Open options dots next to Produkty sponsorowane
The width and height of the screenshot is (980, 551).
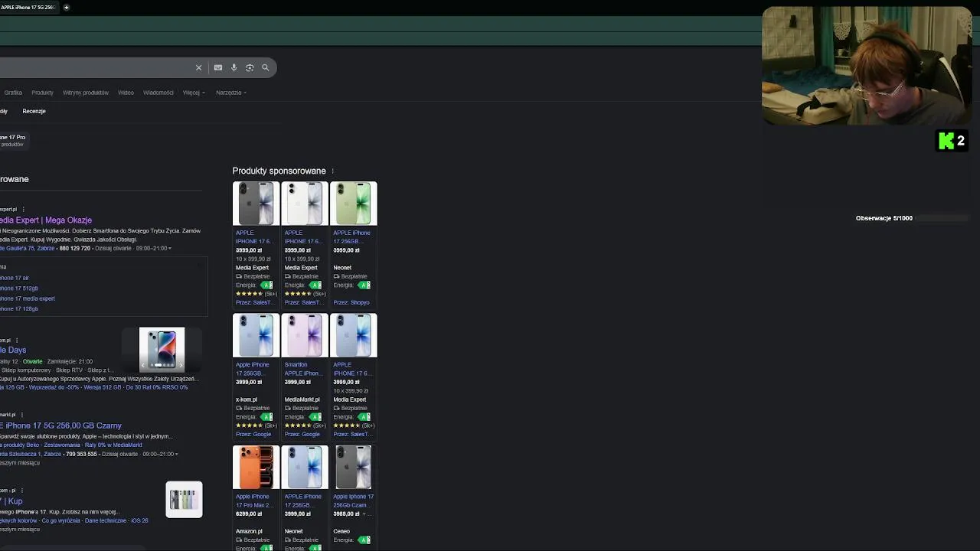coord(332,171)
